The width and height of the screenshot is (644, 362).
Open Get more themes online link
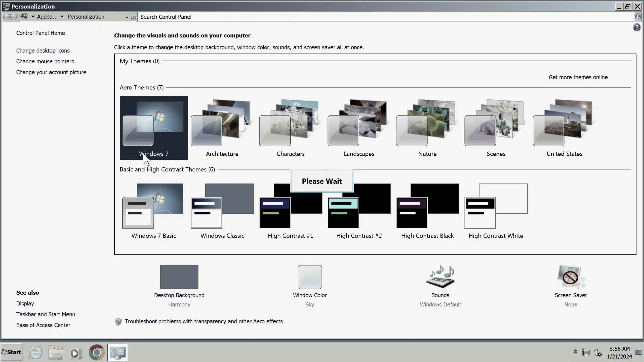click(578, 77)
